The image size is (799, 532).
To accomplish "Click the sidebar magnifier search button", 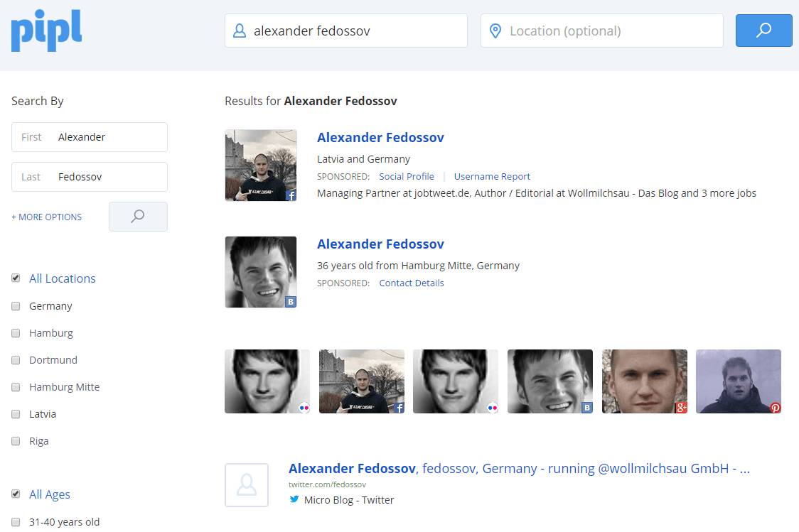I will coord(138,217).
